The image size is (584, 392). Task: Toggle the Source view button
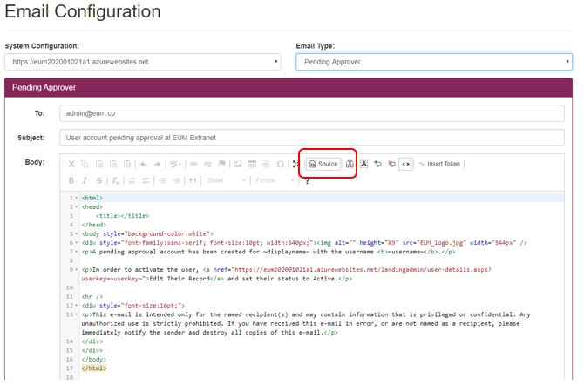point(323,164)
